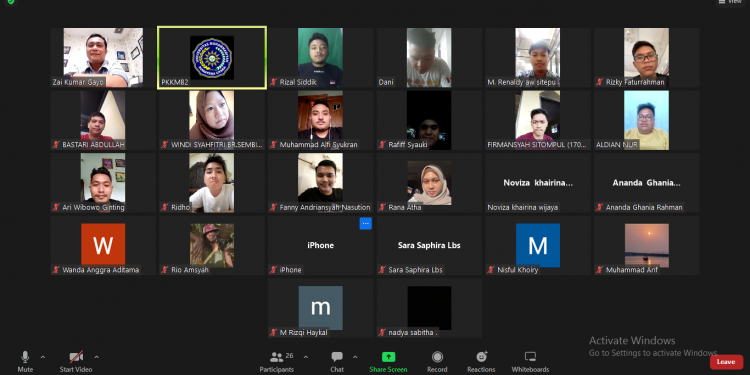Viewport: 750px width, 375px height.
Task: Click the name label Dani
Action: 386,82
